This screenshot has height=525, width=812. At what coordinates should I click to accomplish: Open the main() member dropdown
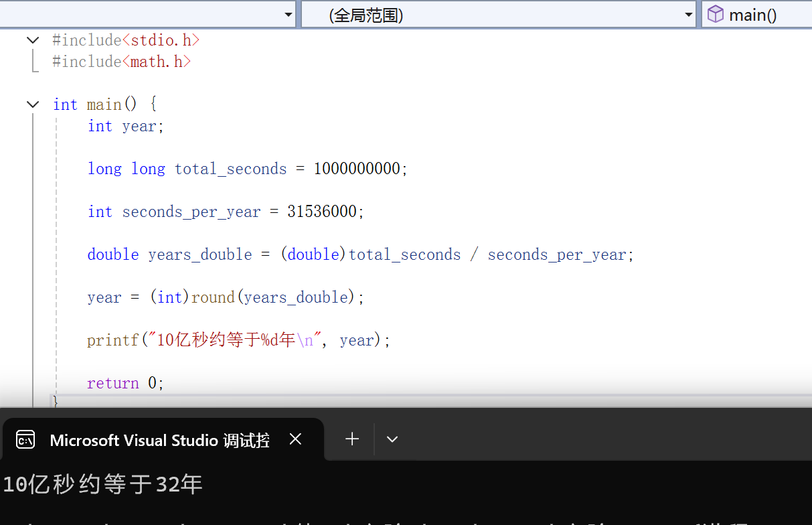757,14
